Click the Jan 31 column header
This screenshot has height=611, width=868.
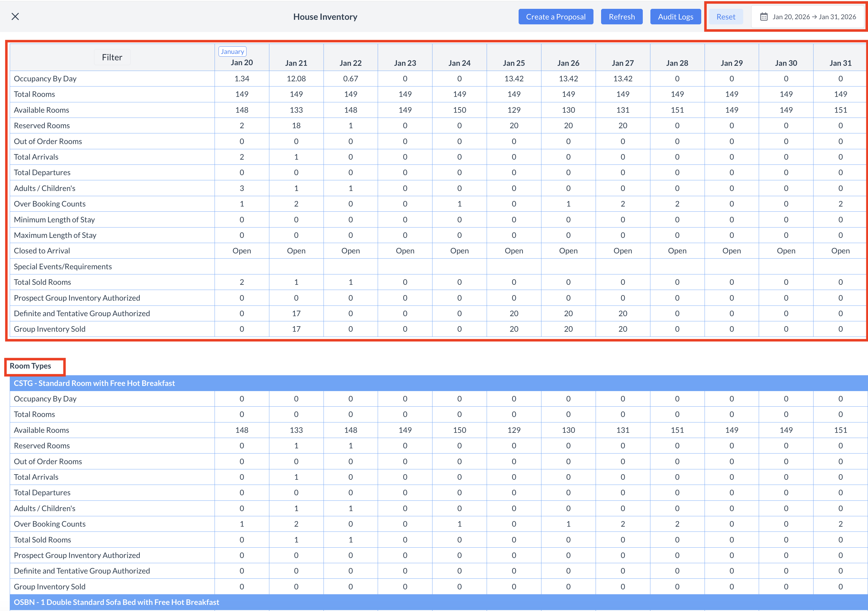tap(840, 63)
